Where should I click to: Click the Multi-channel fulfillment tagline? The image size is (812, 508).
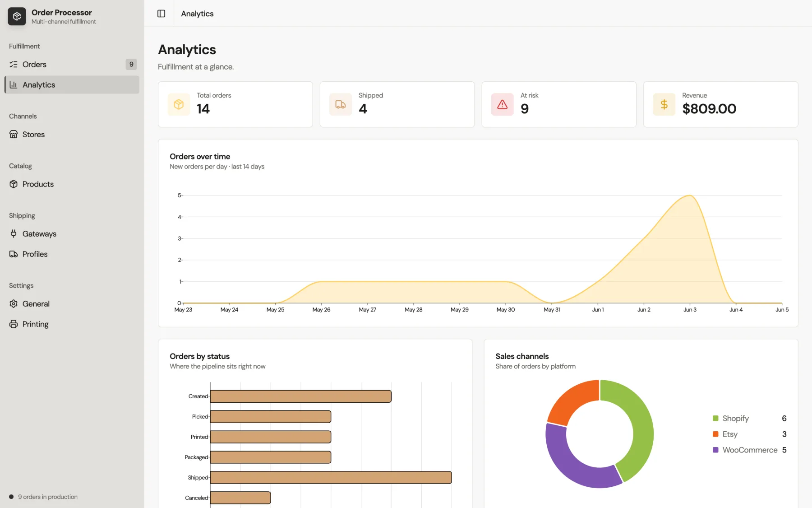[64, 22]
